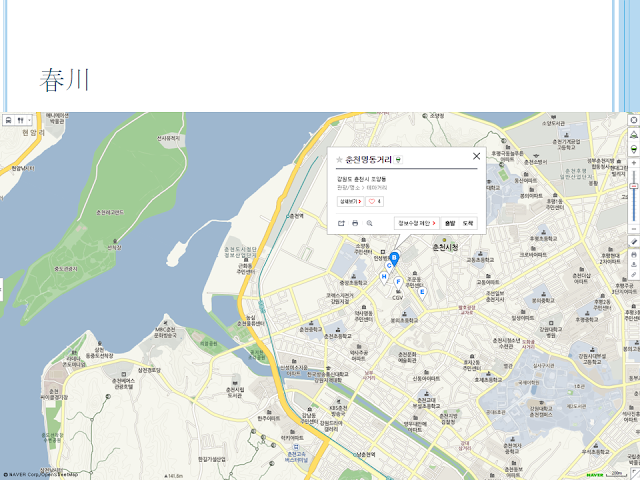Like the place with heart button
The width and height of the screenshot is (640, 480).
[x=374, y=202]
